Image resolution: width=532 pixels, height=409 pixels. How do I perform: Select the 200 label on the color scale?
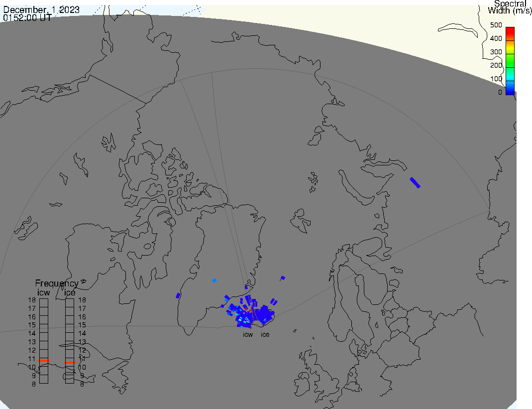tap(496, 65)
